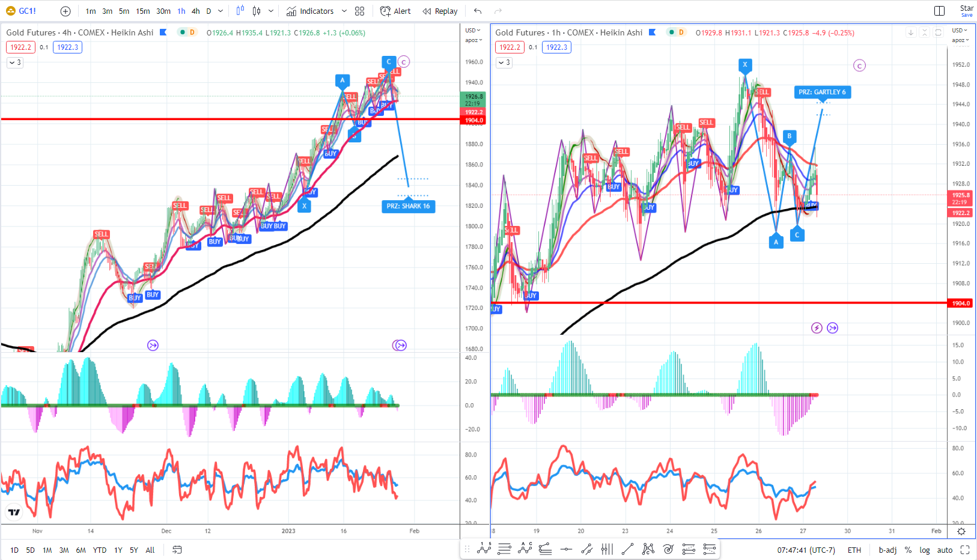The image size is (977, 560).
Task: Redo the last action
Action: pyautogui.click(x=498, y=11)
